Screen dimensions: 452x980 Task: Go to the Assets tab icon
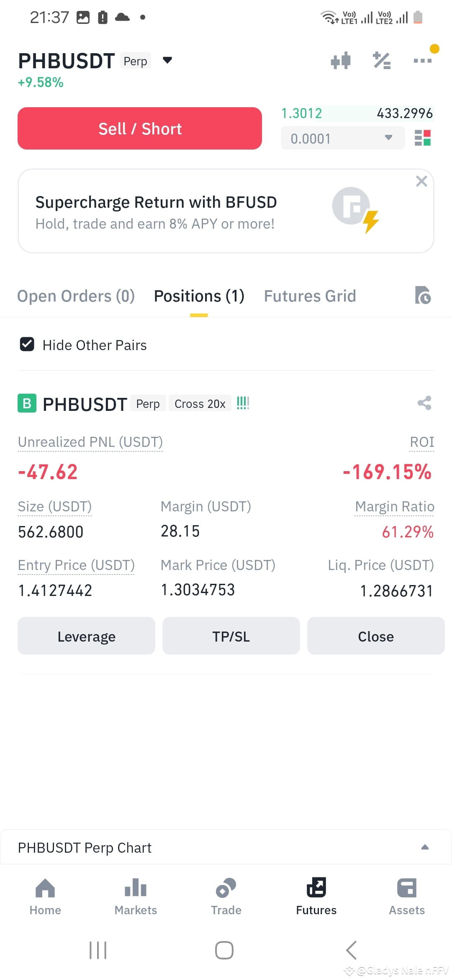point(407,897)
